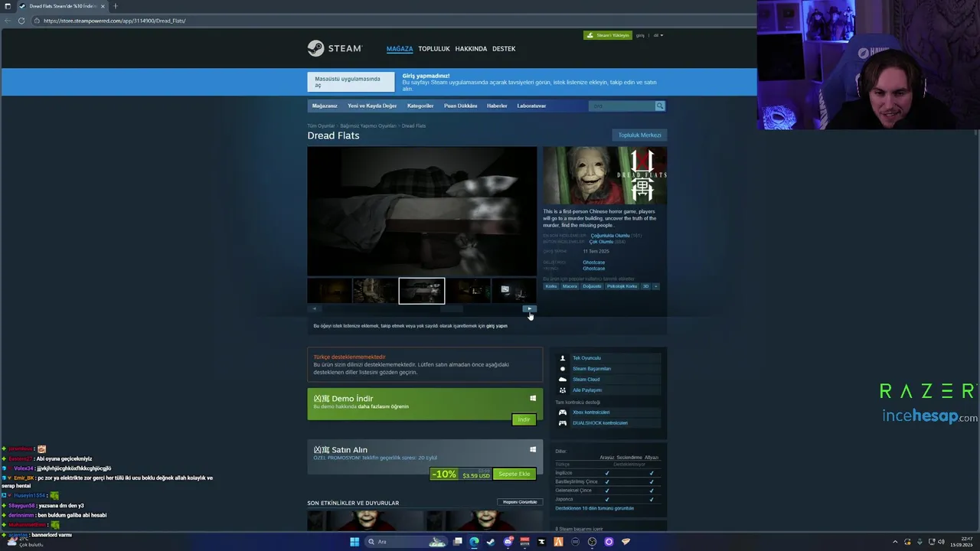The image size is (980, 551).
Task: Open the MAĞAZA menu
Action: 400,49
